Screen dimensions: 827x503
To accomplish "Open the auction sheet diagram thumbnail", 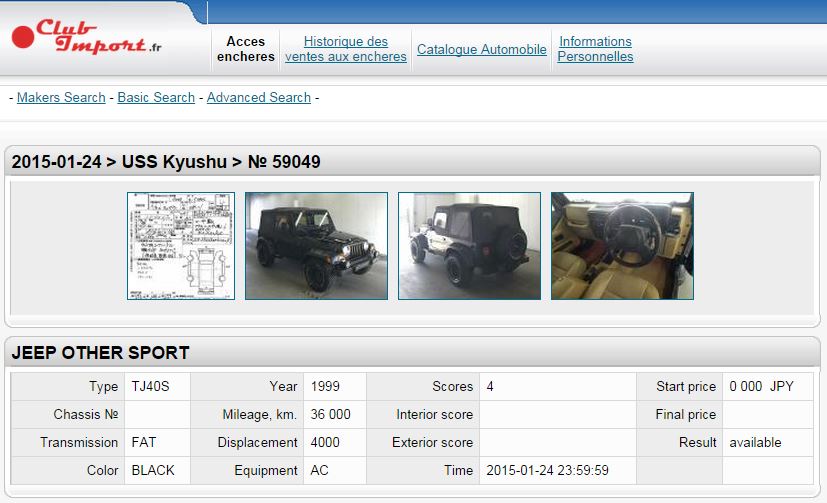I will click(x=181, y=246).
